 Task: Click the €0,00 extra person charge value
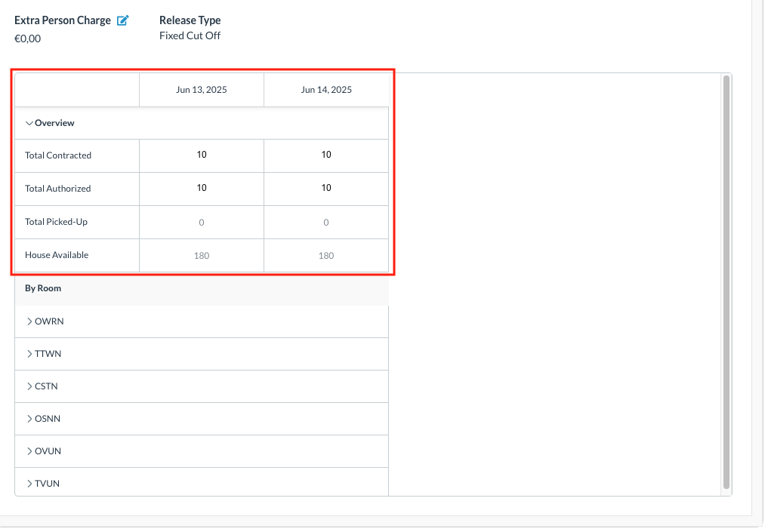pyautogui.click(x=28, y=39)
